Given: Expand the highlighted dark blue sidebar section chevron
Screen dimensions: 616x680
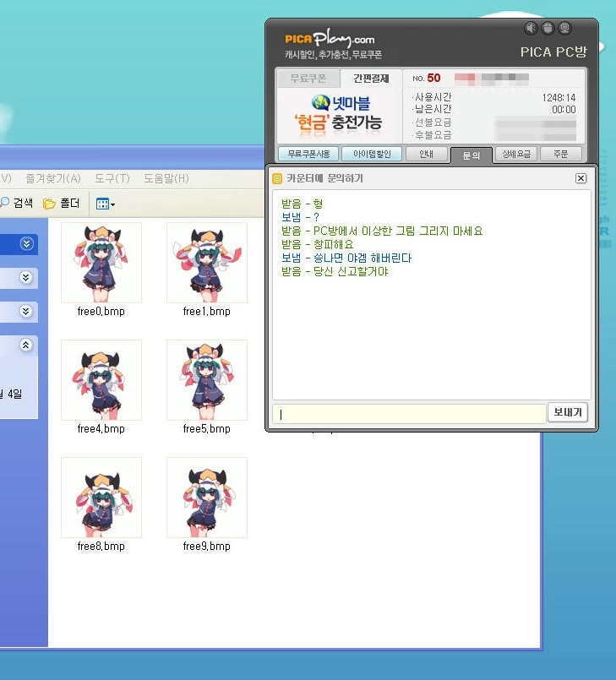Looking at the screenshot, I should [26, 244].
